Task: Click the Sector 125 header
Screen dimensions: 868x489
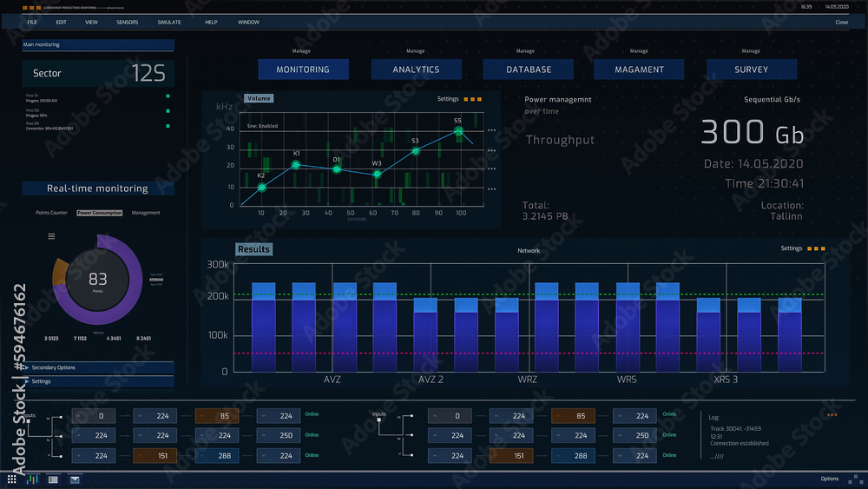Action: coord(98,73)
